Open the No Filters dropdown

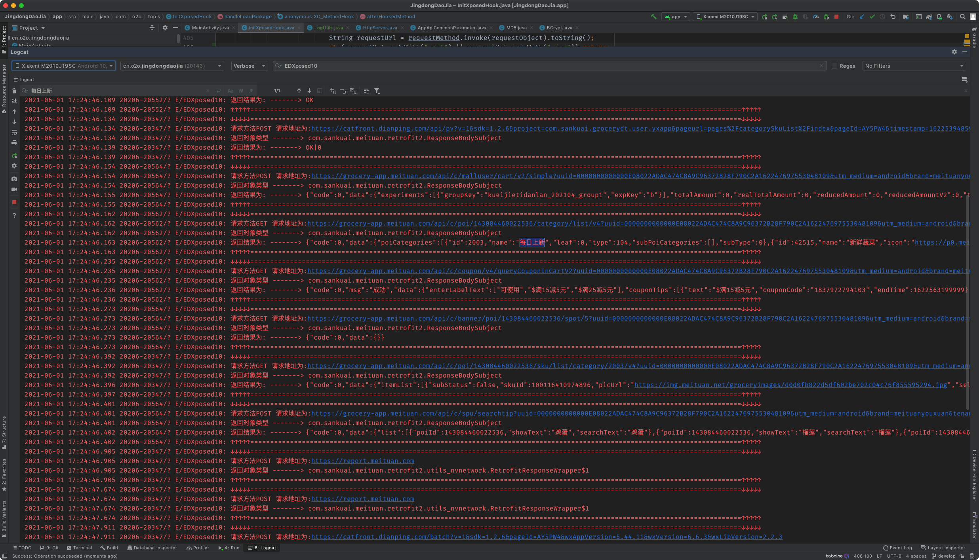click(914, 66)
